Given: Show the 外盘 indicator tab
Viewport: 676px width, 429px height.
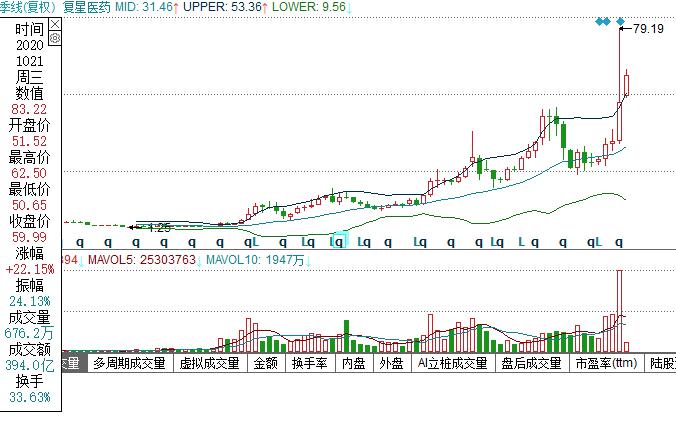Looking at the screenshot, I should 391,364.
